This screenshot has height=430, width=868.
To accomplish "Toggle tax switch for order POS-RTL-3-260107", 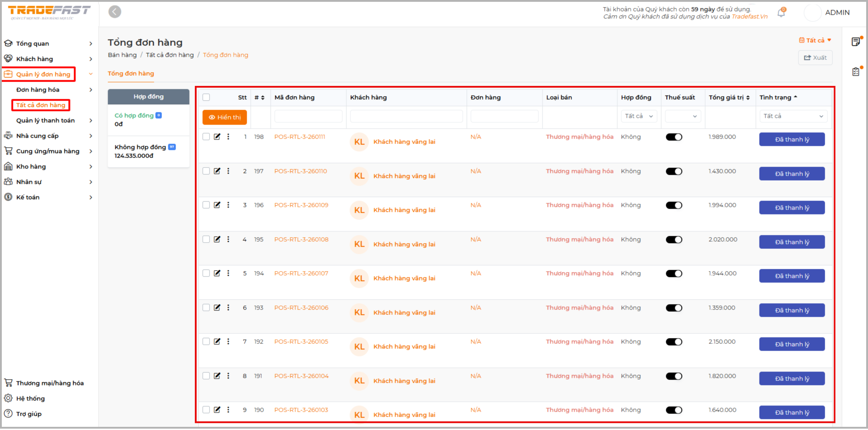I will click(x=674, y=274).
